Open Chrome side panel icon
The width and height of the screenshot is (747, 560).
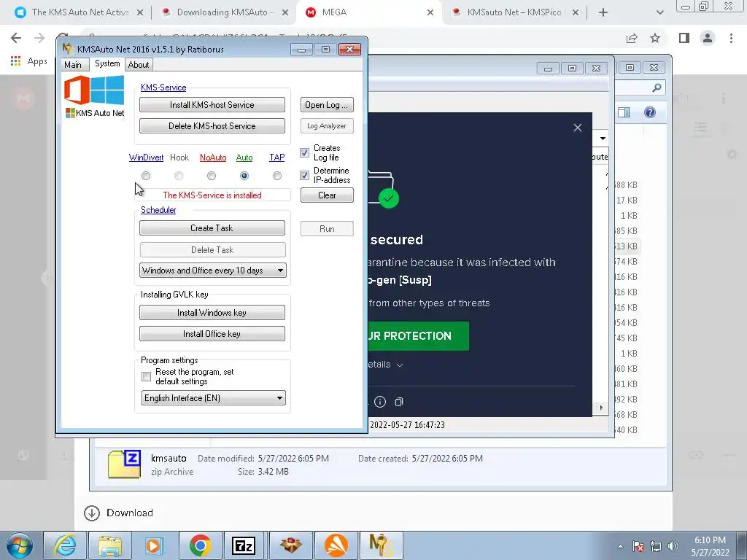point(684,38)
